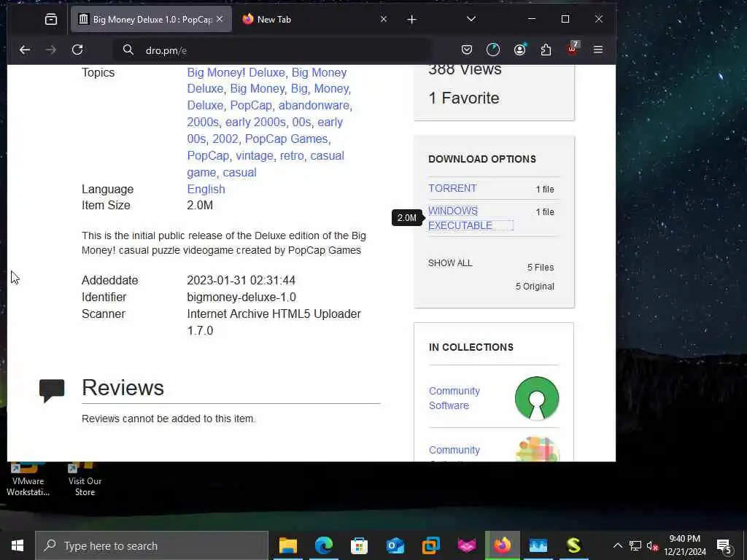Screen dimensions: 747x560
Task: Click the 5 Original files text
Action: click(x=535, y=286)
